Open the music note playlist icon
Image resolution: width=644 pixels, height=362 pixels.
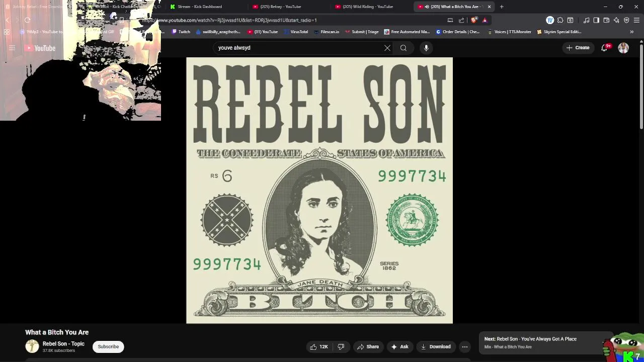pos(587,20)
